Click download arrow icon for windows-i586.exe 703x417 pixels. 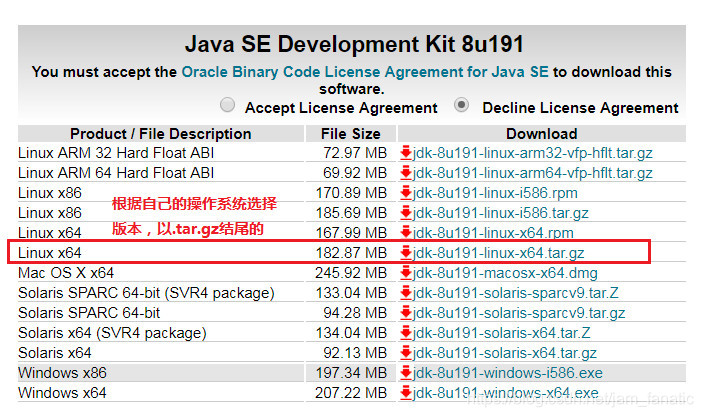[406, 373]
